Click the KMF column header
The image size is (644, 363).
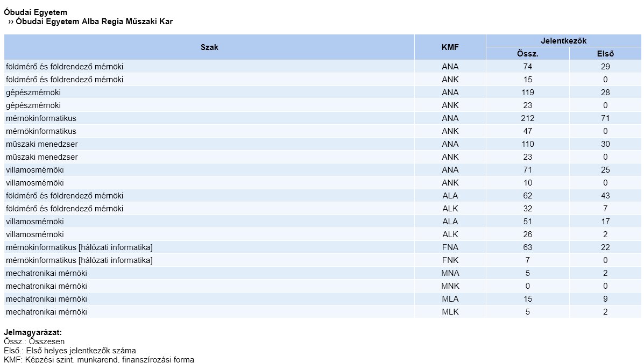[x=450, y=47]
